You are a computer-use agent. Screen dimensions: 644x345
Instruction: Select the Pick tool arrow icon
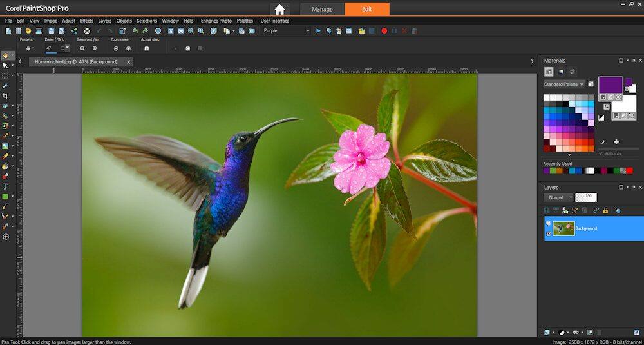coord(5,66)
